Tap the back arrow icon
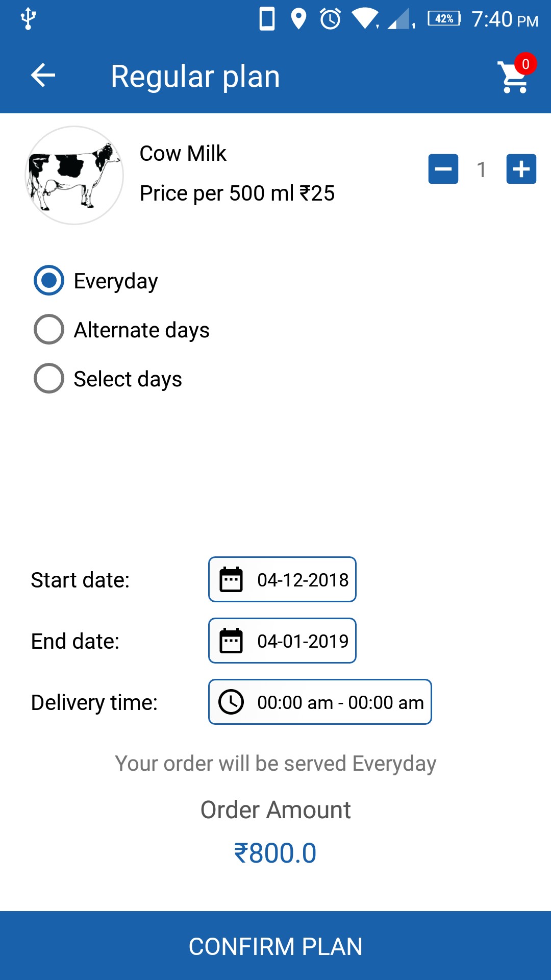Viewport: 551px width, 980px height. pyautogui.click(x=43, y=76)
